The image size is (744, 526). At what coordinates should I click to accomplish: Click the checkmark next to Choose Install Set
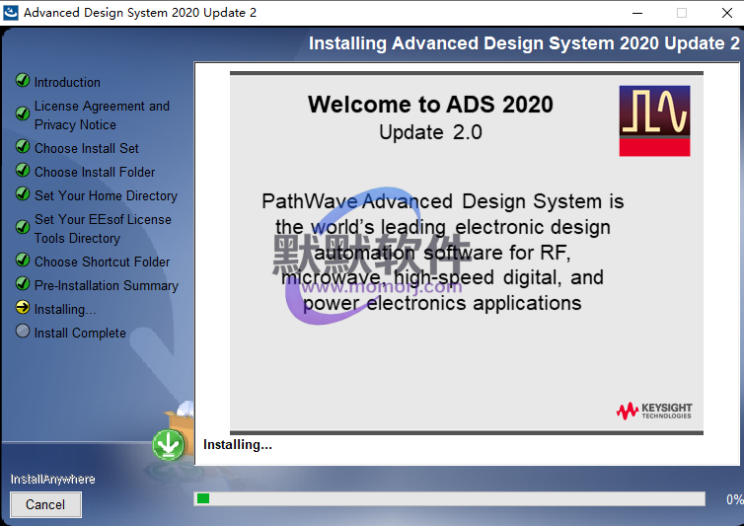pos(23,147)
